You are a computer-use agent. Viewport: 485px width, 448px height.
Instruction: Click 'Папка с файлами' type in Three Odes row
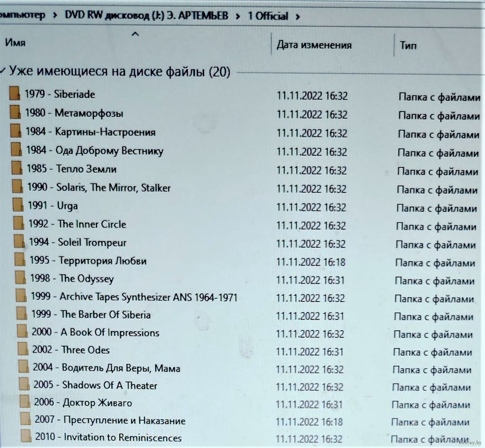point(433,352)
